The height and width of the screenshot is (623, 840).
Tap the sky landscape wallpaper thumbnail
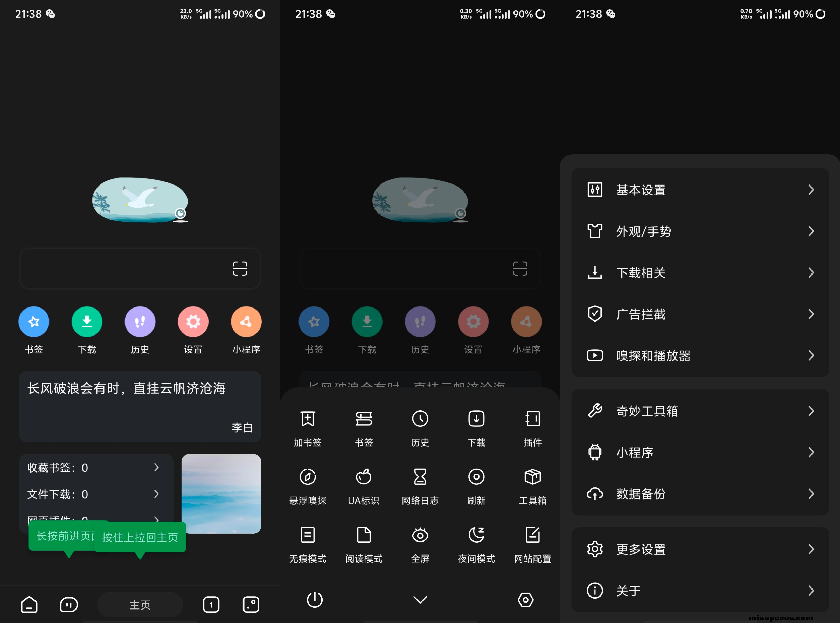221,494
